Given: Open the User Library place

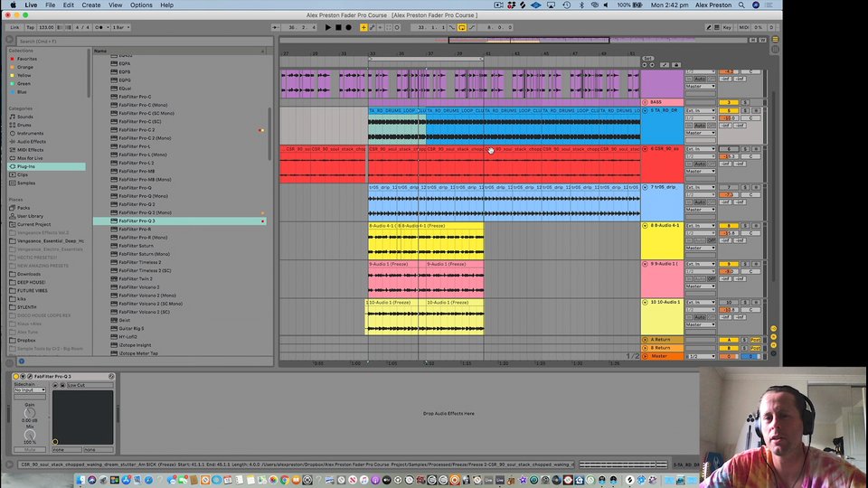Looking at the screenshot, I should tap(30, 216).
